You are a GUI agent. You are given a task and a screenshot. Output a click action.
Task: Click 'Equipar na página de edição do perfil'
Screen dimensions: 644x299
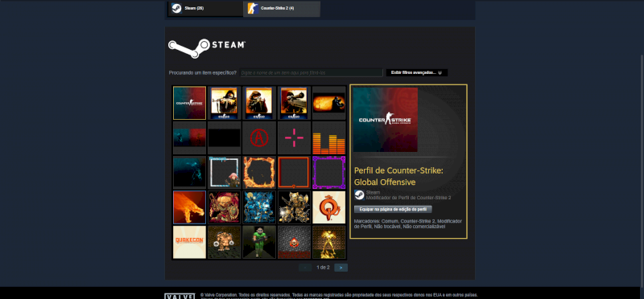click(x=393, y=209)
